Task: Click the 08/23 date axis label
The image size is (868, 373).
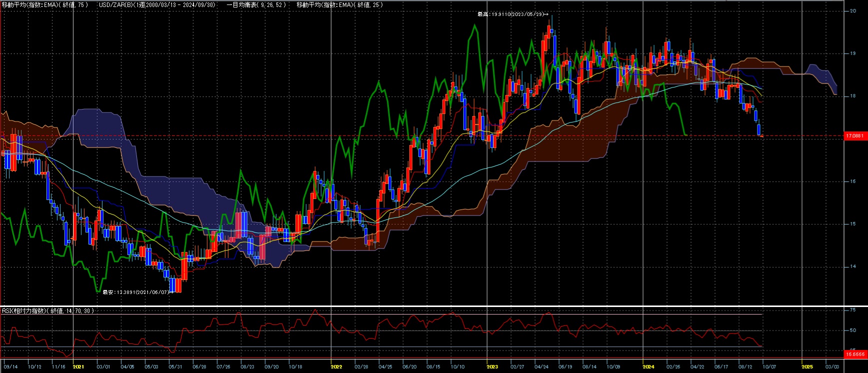Action: [x=247, y=367]
